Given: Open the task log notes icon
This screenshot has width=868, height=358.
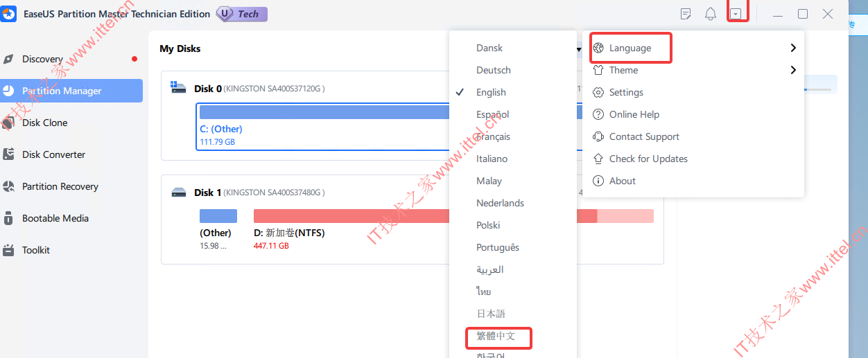Looking at the screenshot, I should (x=686, y=14).
